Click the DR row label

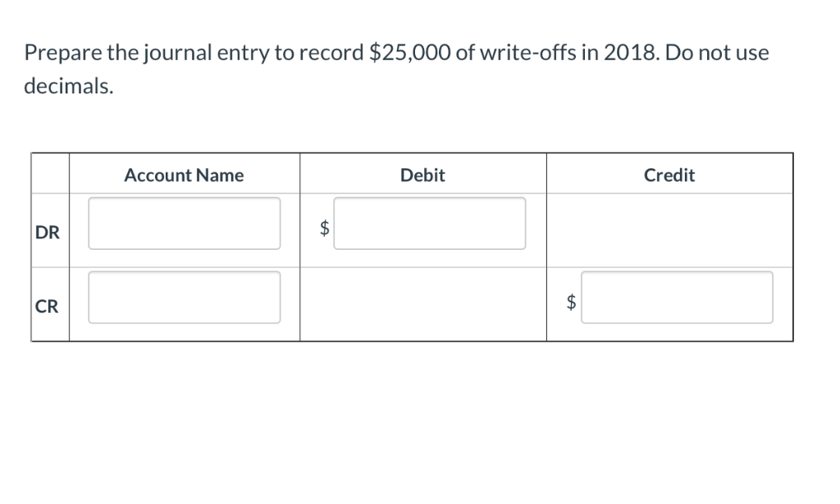tap(47, 232)
